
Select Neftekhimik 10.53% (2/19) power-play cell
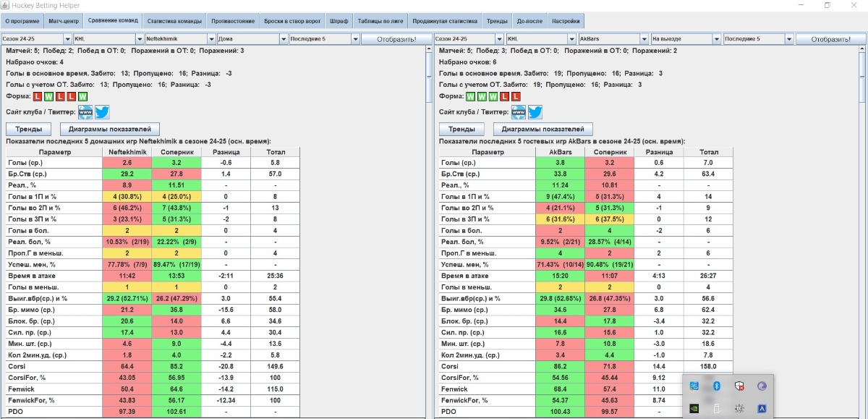click(x=127, y=241)
